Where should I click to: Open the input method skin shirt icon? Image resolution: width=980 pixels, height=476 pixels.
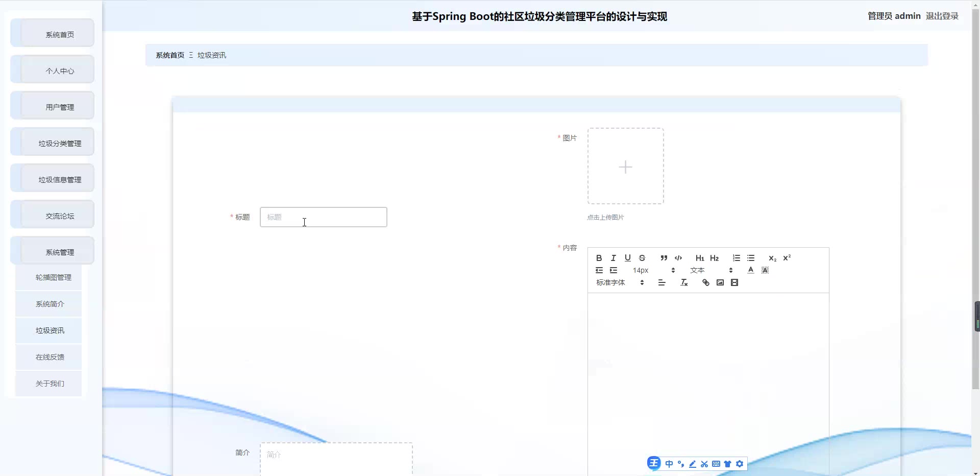728,464
